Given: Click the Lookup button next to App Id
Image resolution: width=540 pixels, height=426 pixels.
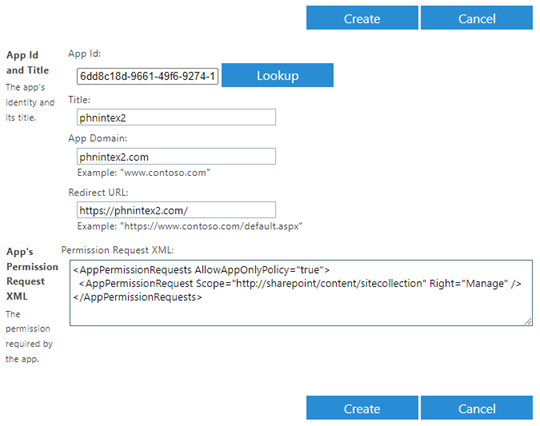Looking at the screenshot, I should (x=278, y=75).
